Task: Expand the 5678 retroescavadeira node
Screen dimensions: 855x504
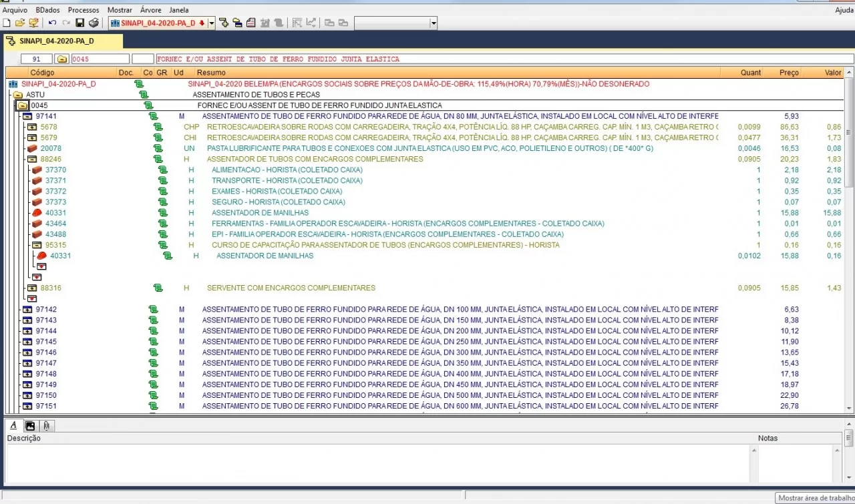Action: [32, 127]
